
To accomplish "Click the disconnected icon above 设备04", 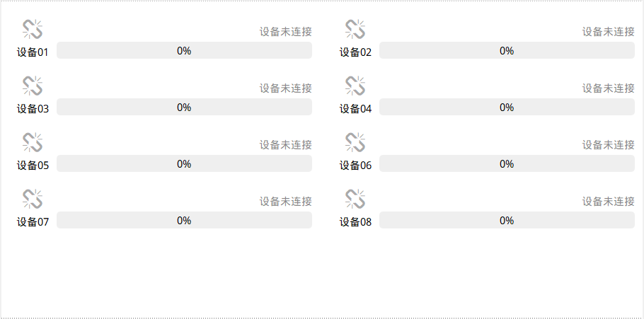I will (x=355, y=86).
